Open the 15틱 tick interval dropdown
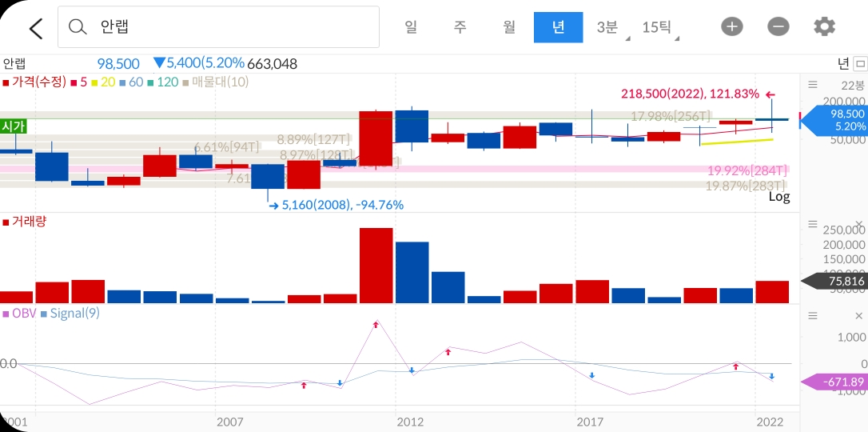868x432 pixels. (659, 27)
